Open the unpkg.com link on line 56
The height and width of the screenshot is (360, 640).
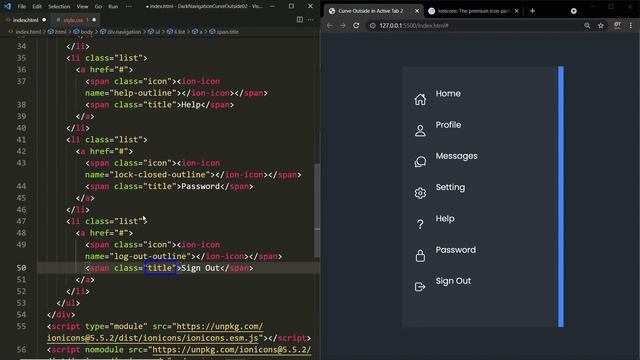click(x=231, y=350)
